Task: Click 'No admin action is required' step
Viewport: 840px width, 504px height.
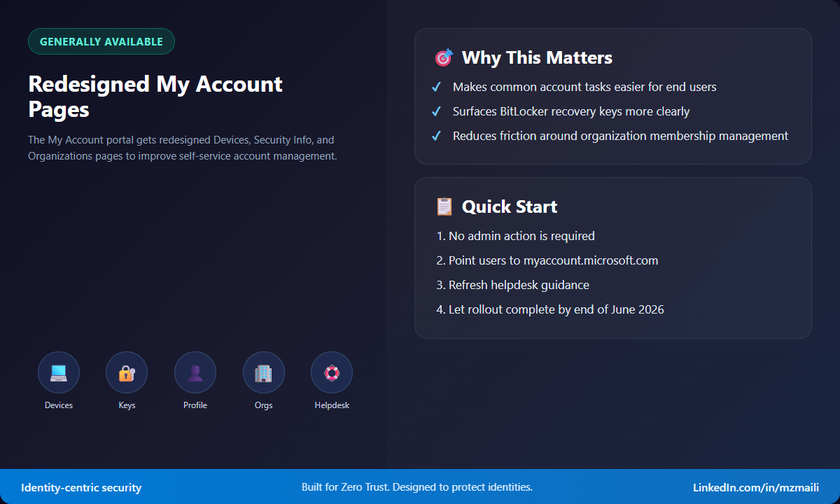Action: coord(515,236)
